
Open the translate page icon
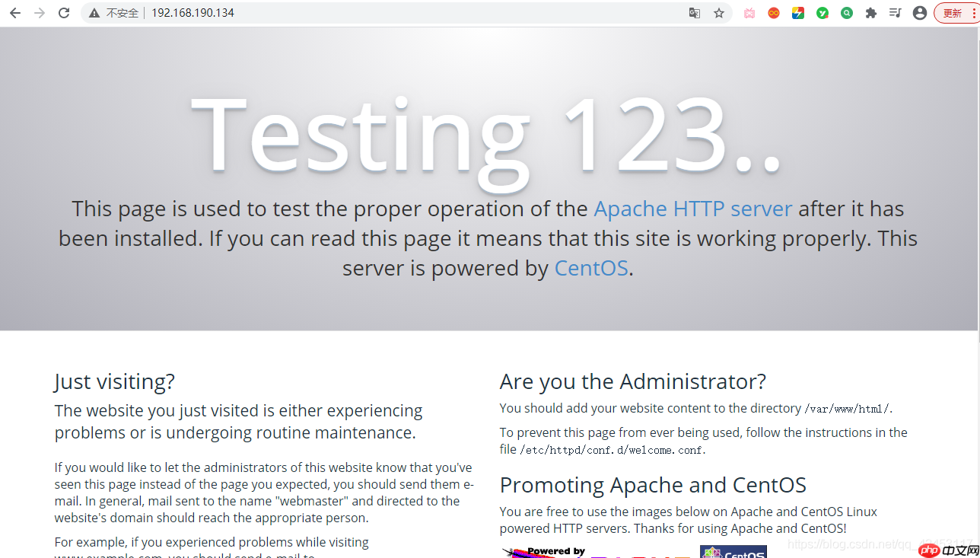694,13
